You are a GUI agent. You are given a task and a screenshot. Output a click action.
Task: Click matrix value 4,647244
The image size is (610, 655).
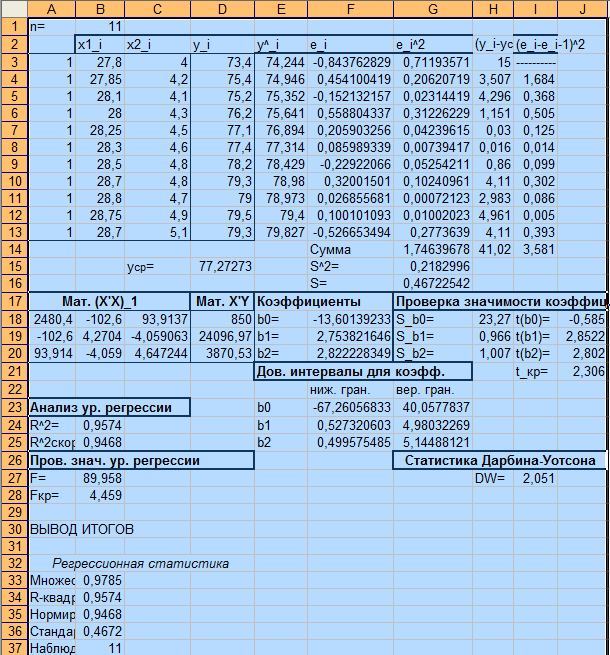(x=157, y=353)
